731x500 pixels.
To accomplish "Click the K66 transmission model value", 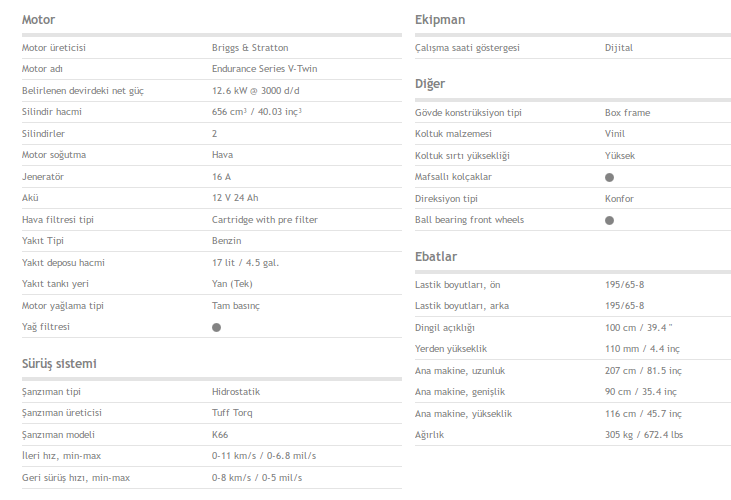I will [x=220, y=434].
